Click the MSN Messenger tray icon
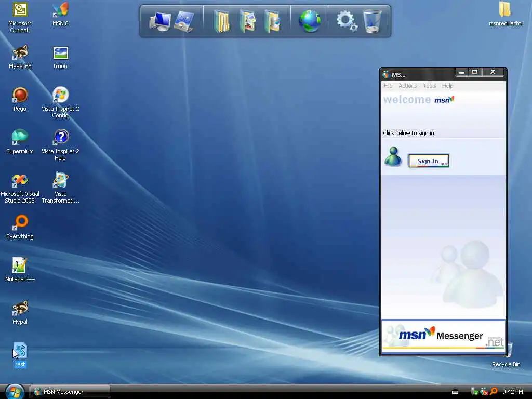This screenshot has height=399, width=532. click(x=484, y=392)
